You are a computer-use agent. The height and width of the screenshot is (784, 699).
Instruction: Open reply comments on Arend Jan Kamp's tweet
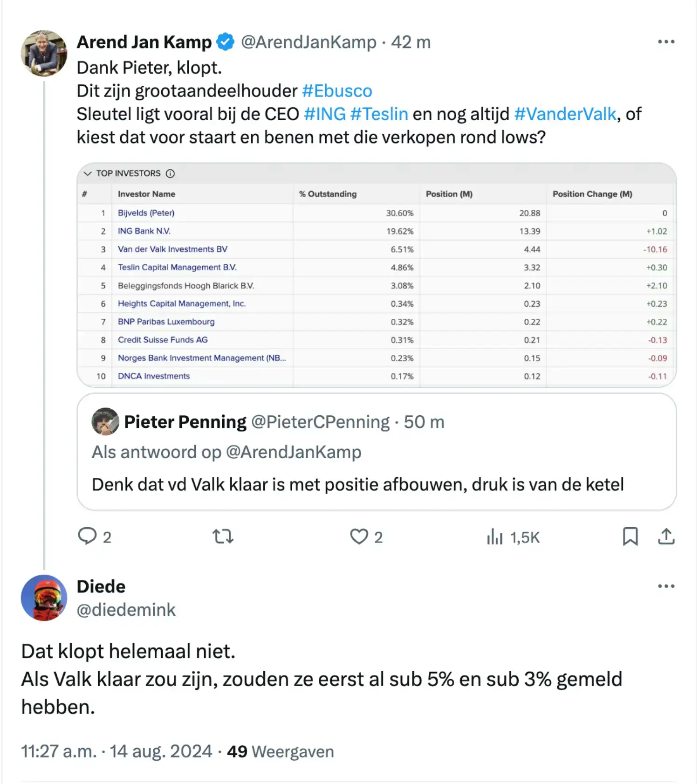(x=95, y=537)
